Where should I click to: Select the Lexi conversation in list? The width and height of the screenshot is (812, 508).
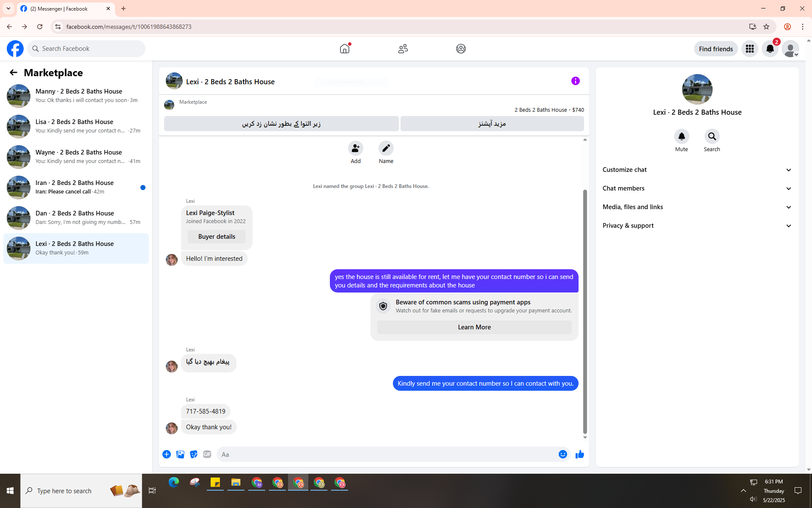(76, 248)
